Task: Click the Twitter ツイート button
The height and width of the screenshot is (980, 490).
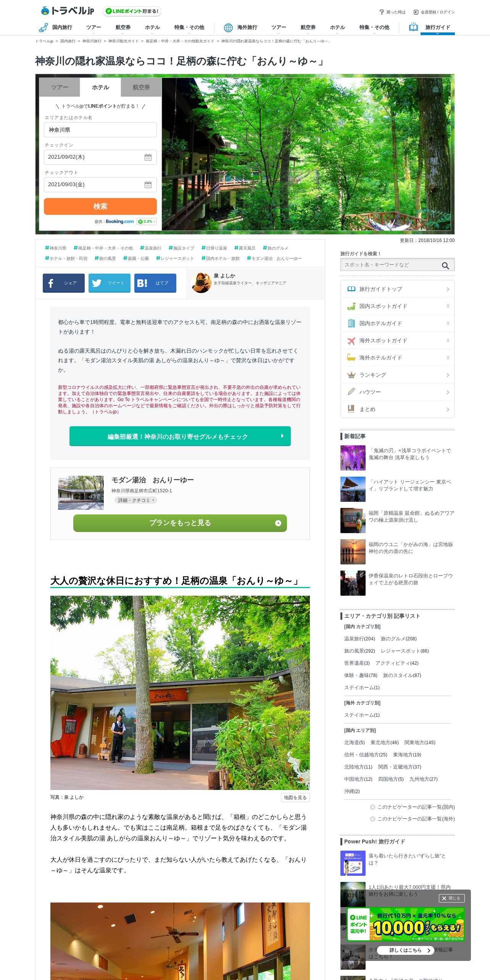Action: (110, 283)
